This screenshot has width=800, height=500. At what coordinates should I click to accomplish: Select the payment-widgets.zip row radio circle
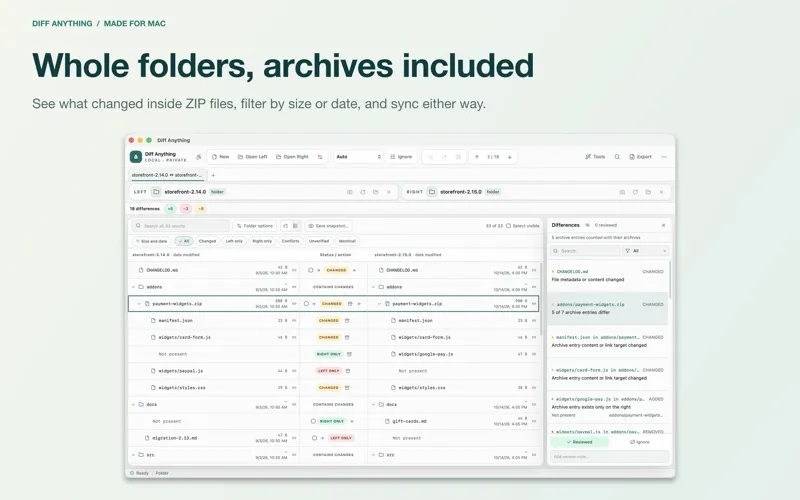pos(306,304)
